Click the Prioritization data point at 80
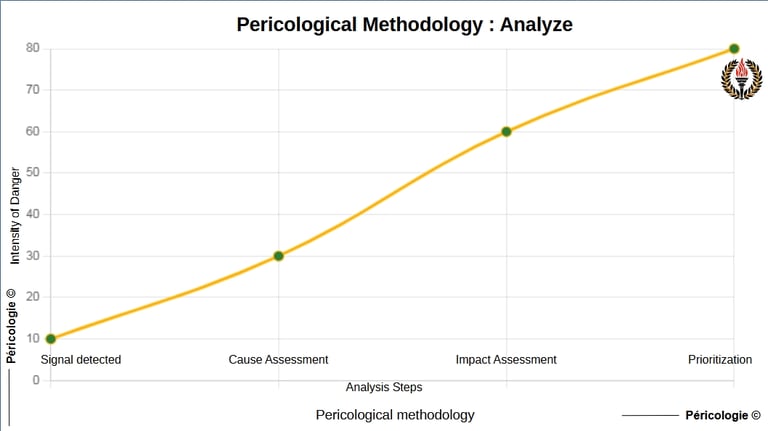This screenshot has height=431, width=768. click(734, 48)
